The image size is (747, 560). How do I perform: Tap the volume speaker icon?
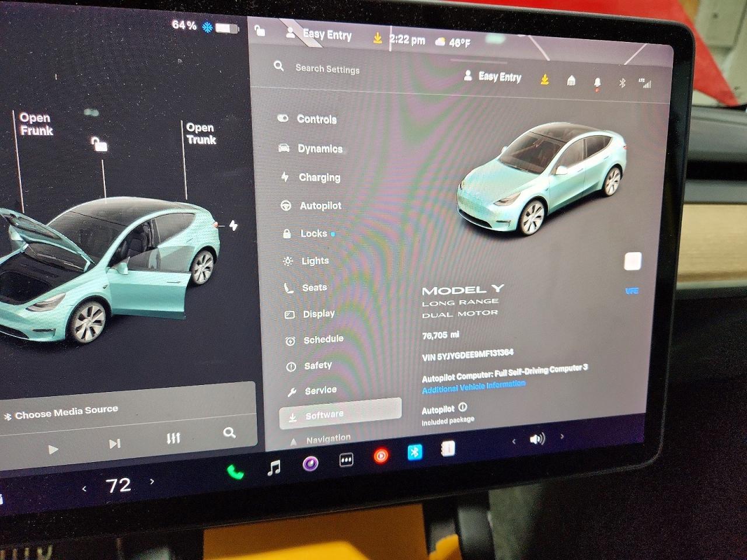537,439
